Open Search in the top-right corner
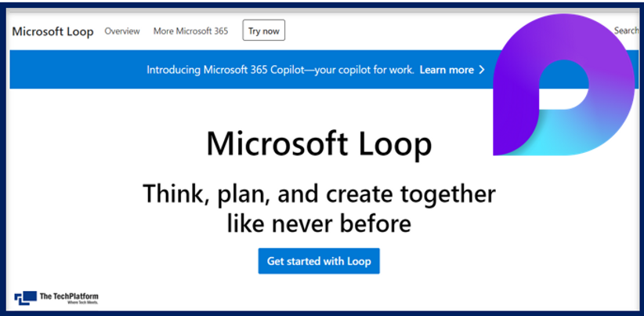Image resolution: width=644 pixels, height=316 pixels. 626,31
